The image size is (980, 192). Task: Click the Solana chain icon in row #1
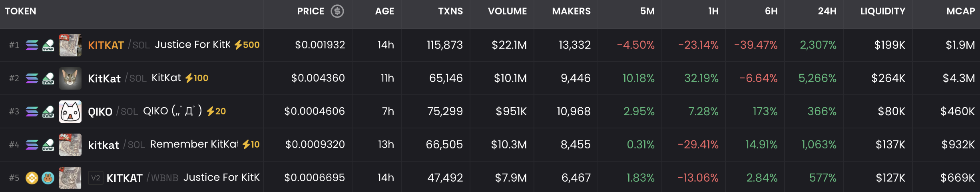click(x=32, y=45)
